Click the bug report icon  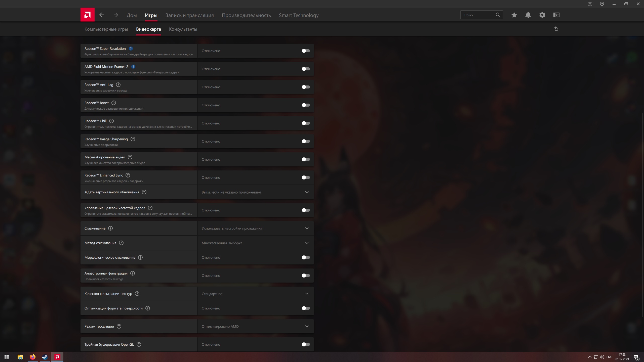click(590, 4)
